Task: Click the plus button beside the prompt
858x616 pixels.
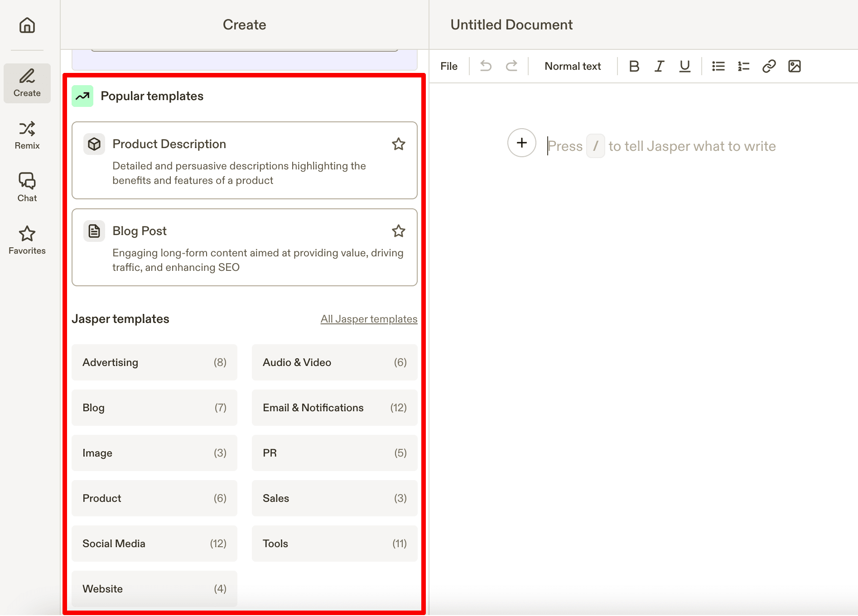Action: 522,143
